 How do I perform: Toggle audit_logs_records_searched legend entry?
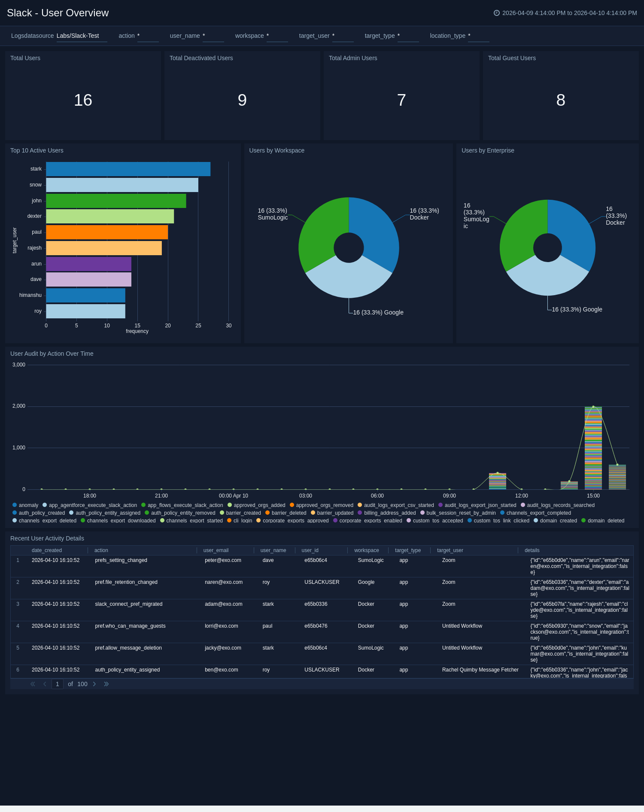560,505
